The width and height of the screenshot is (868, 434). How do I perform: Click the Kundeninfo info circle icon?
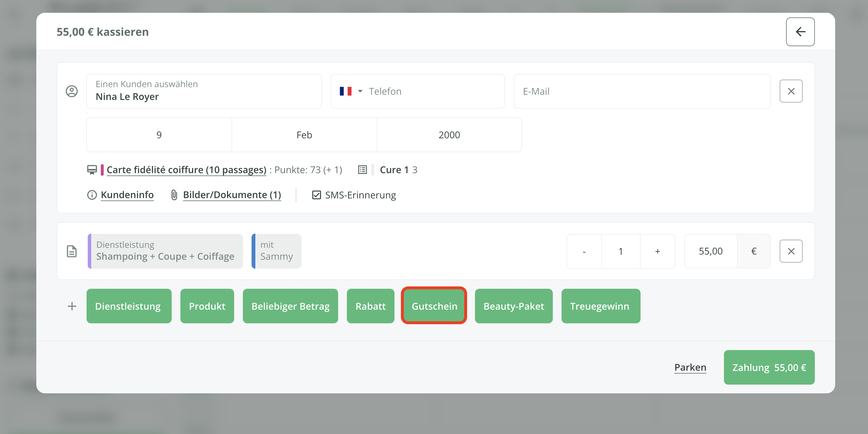[92, 195]
